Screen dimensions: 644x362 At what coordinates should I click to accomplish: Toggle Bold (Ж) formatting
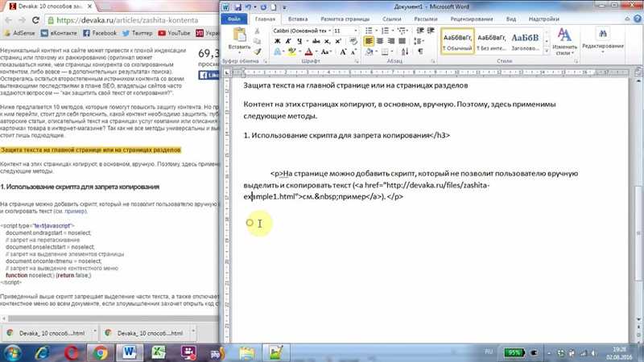point(277,41)
